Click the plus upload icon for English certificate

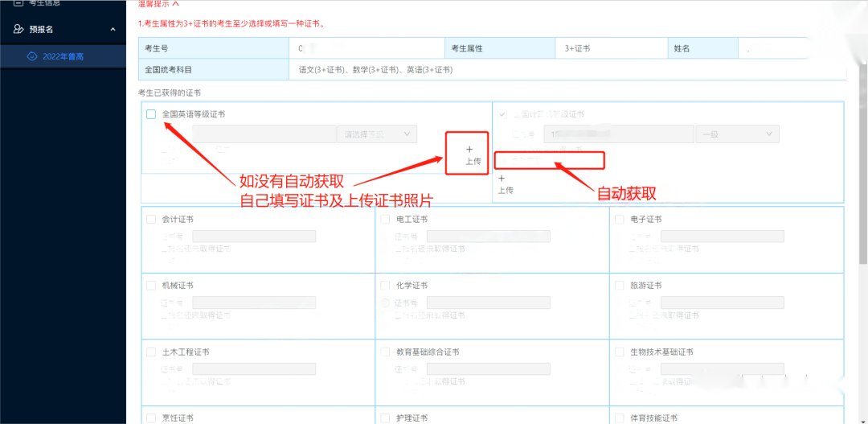point(469,149)
